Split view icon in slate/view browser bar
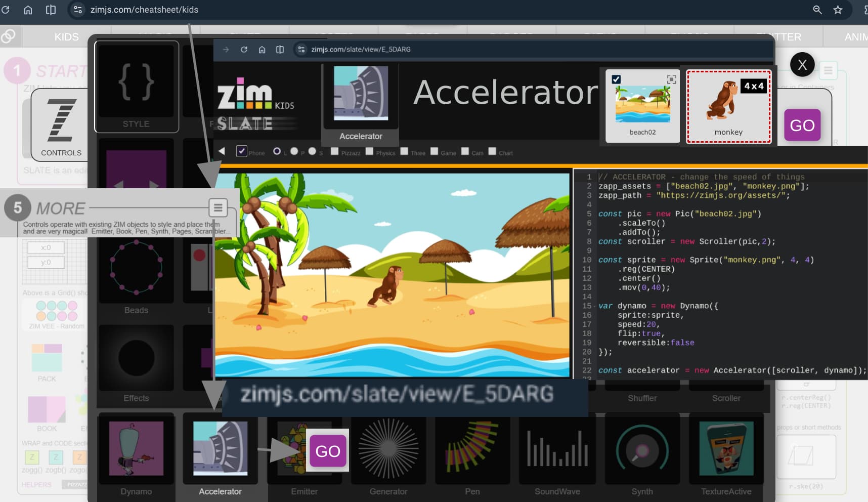Image resolution: width=868 pixels, height=502 pixels. tap(280, 49)
